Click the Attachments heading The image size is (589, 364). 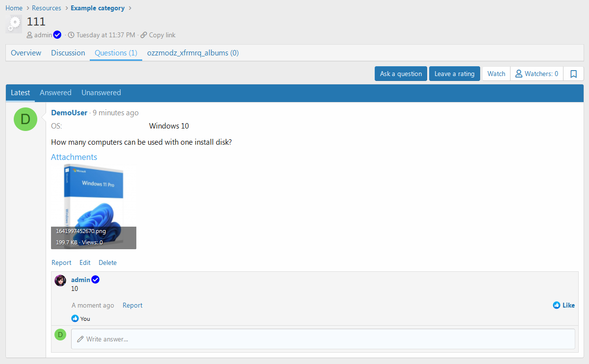point(74,157)
